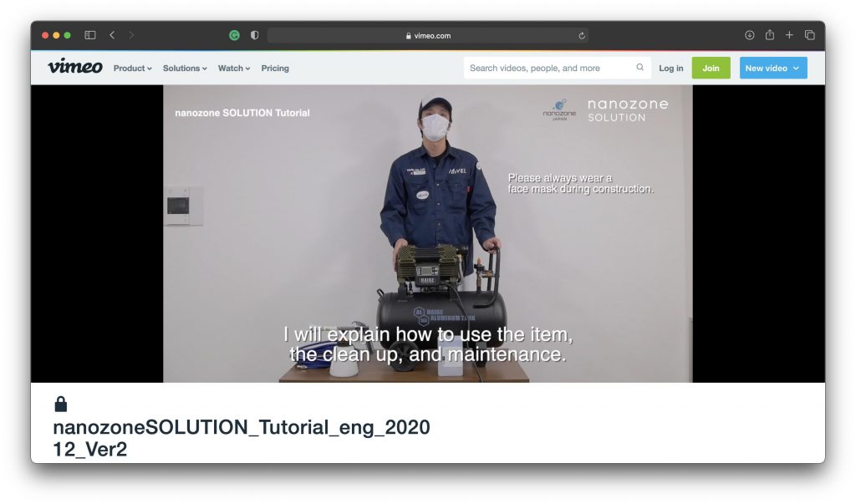Click the red close window button
This screenshot has width=856, height=504.
(45, 35)
